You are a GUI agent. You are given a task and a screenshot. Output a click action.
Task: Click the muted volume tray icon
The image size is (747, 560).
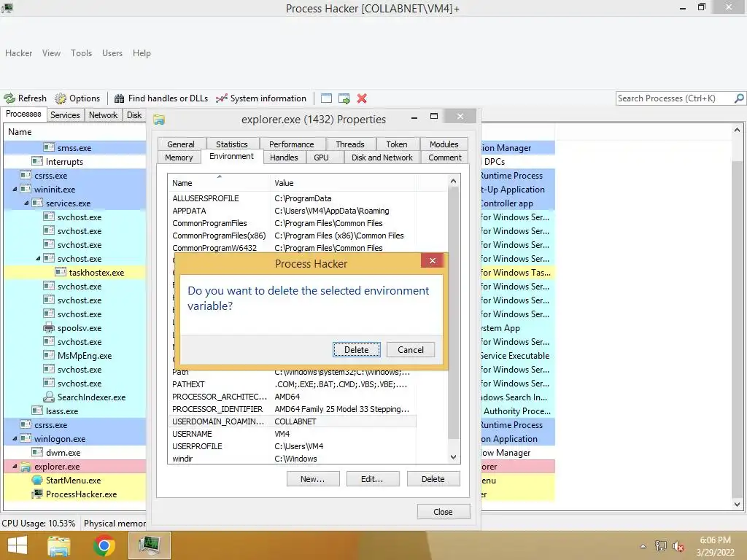coord(678,546)
